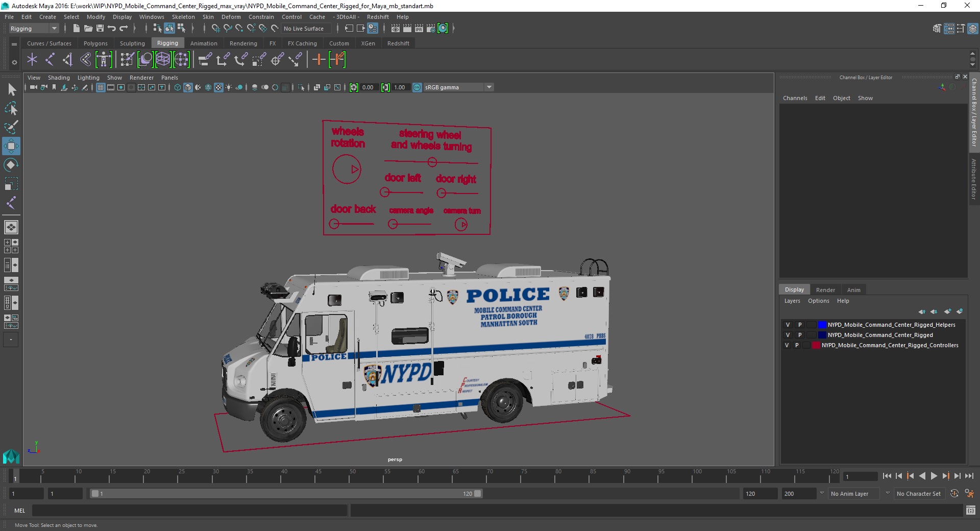Click the Play Forwards button
The width and height of the screenshot is (980, 531).
934,476
